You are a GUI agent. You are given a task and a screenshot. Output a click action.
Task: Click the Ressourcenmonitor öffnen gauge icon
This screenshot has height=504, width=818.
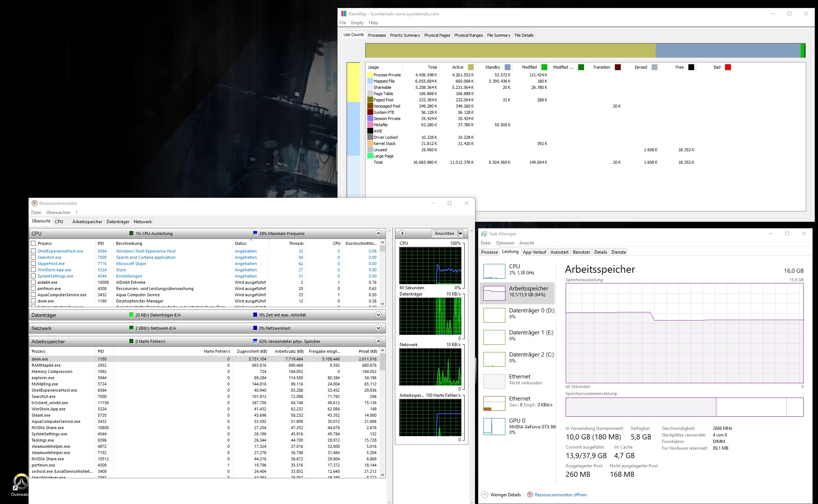click(530, 494)
